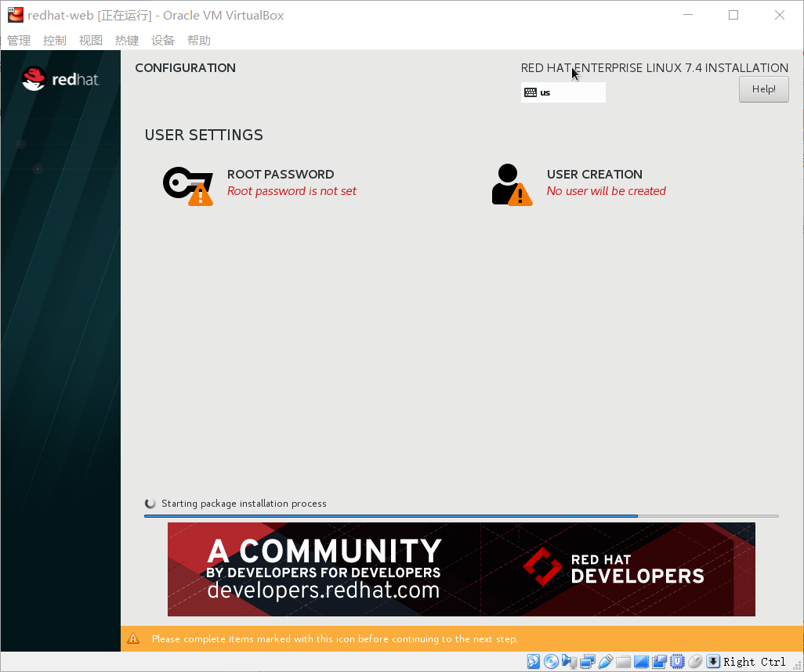Click the CPU virtualization status icon
Viewport: 804px width, 672px height.
(677, 661)
